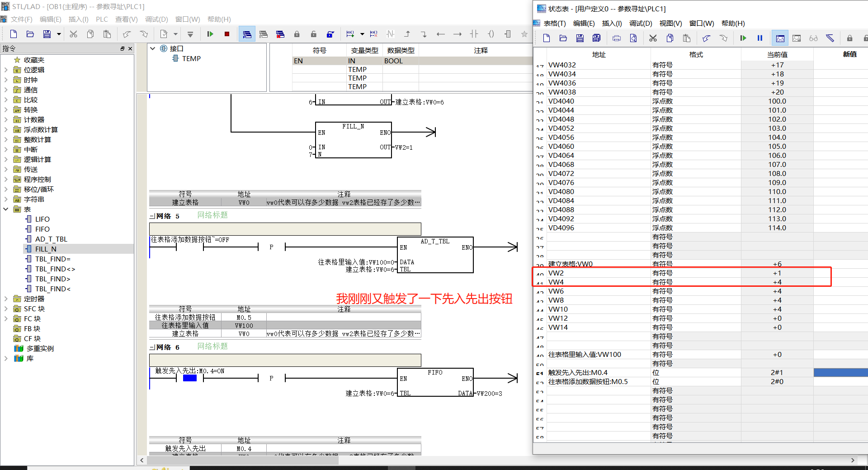Image resolution: width=868 pixels, height=470 pixels.
Task: Click the new value cell for M0.4
Action: point(840,373)
